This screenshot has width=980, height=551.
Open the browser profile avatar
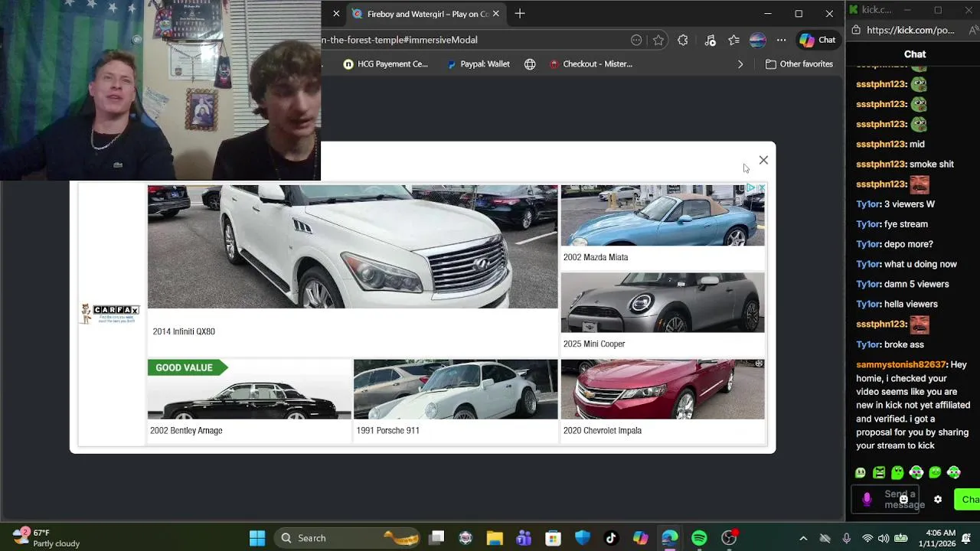coord(757,40)
